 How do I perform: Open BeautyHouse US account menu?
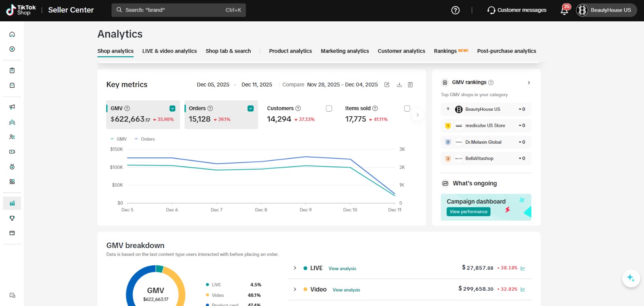[606, 10]
